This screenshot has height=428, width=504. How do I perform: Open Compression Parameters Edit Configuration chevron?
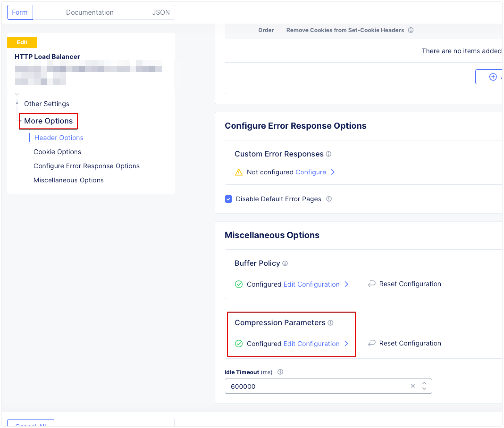(346, 344)
